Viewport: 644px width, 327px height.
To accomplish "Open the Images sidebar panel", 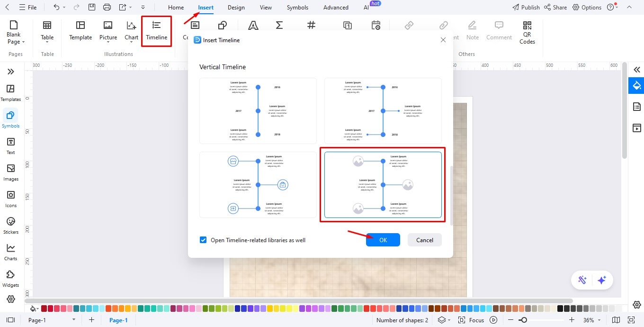I will [11, 173].
